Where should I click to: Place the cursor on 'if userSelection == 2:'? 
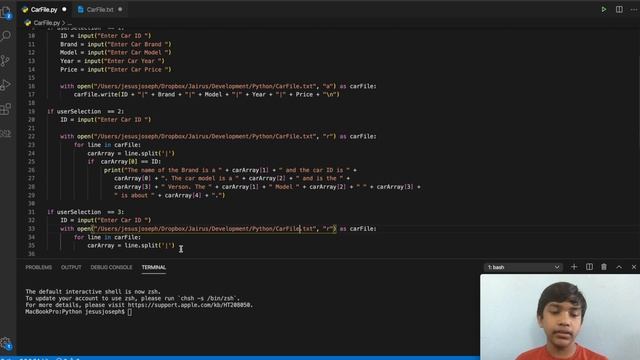(x=85, y=111)
